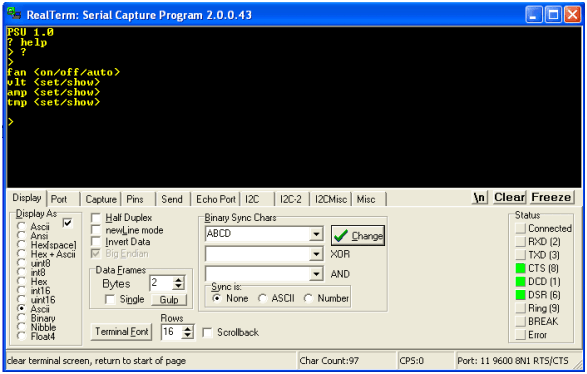587x374 pixels.
Task: Switch to the Port tab
Action: coord(63,199)
